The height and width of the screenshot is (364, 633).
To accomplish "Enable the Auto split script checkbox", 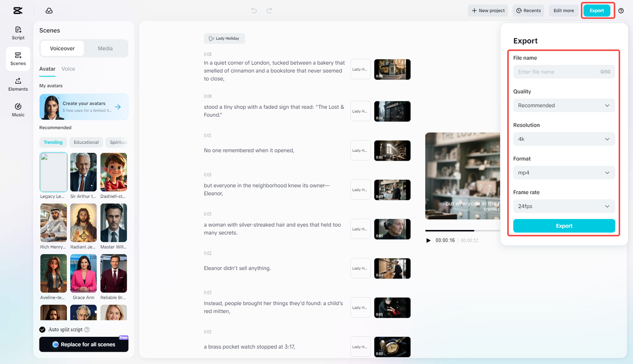I will [42, 329].
